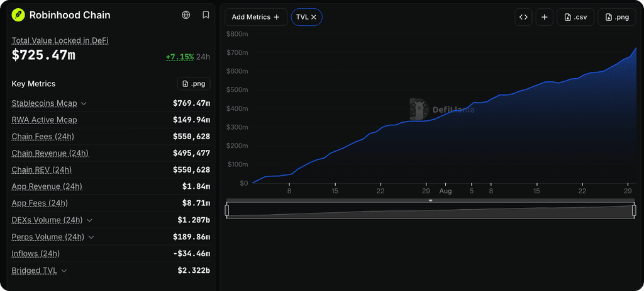Open the Add Metrics menu
This screenshot has width=644, height=291.
click(x=255, y=17)
